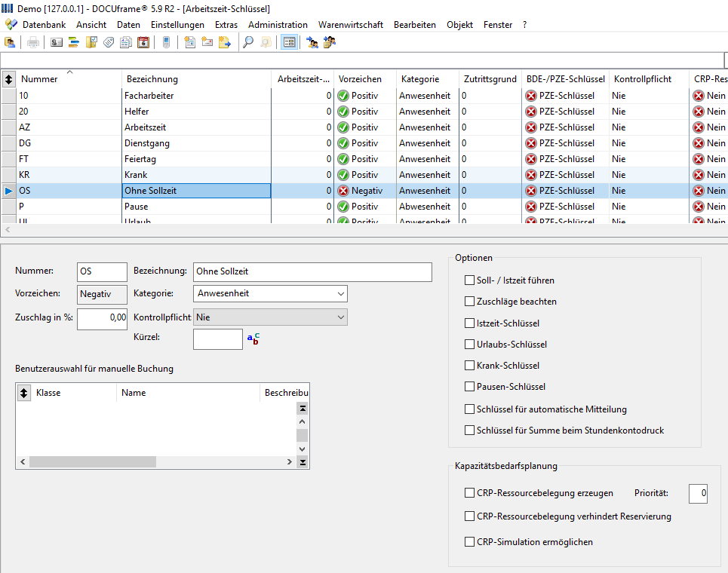The width and height of the screenshot is (728, 573).
Task: Click the vertical scrollbar thumb of user table
Action: coord(303,435)
